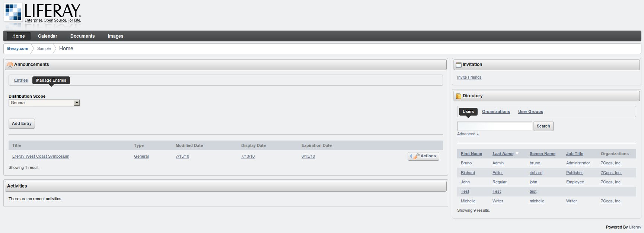This screenshot has height=233, width=644.
Task: Open user Bruno's first name link
Action: tap(466, 163)
